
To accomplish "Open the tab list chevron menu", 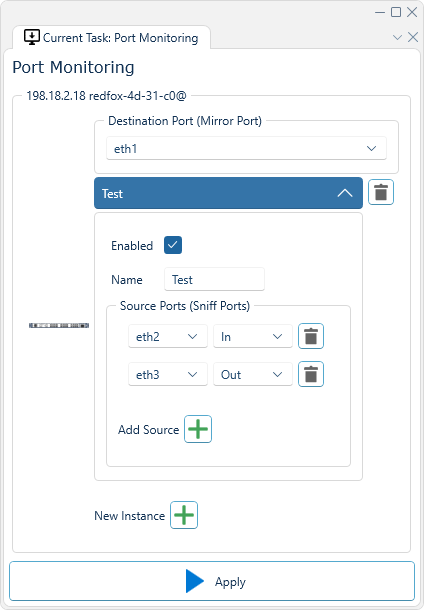I will [397, 37].
